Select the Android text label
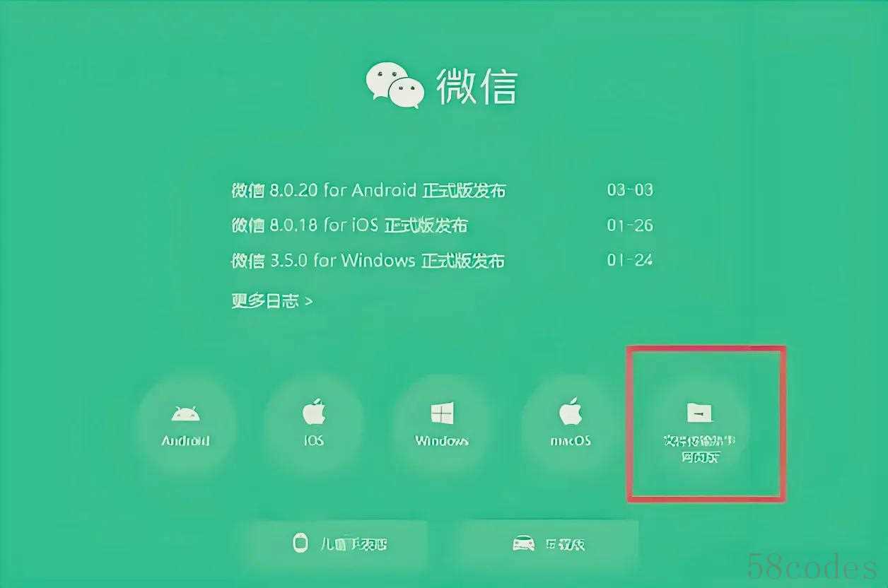 coord(186,440)
